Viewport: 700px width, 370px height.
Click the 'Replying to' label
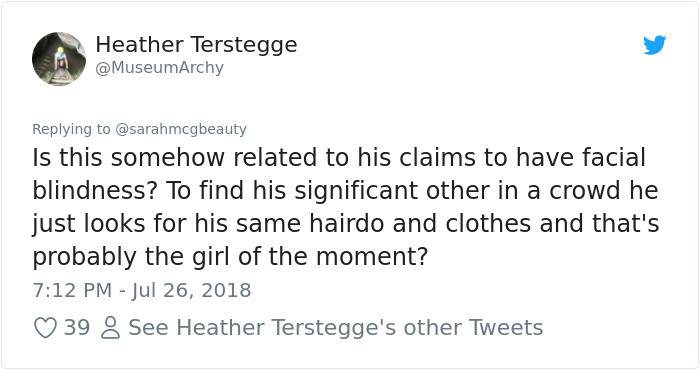[x=71, y=129]
